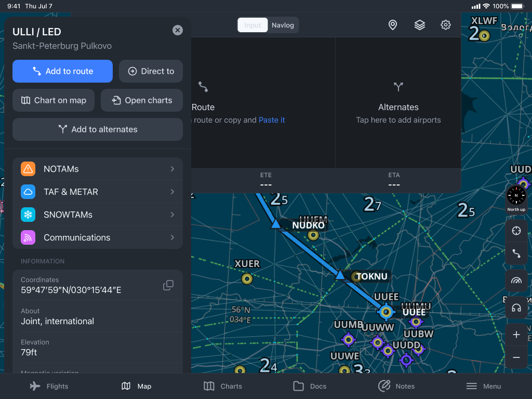Click the location pin search icon
The image size is (532, 399).
(x=392, y=24)
